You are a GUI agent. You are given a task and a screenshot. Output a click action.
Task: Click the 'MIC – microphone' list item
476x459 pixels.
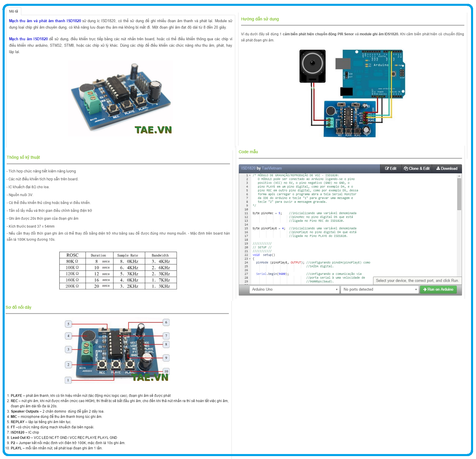[57, 417]
